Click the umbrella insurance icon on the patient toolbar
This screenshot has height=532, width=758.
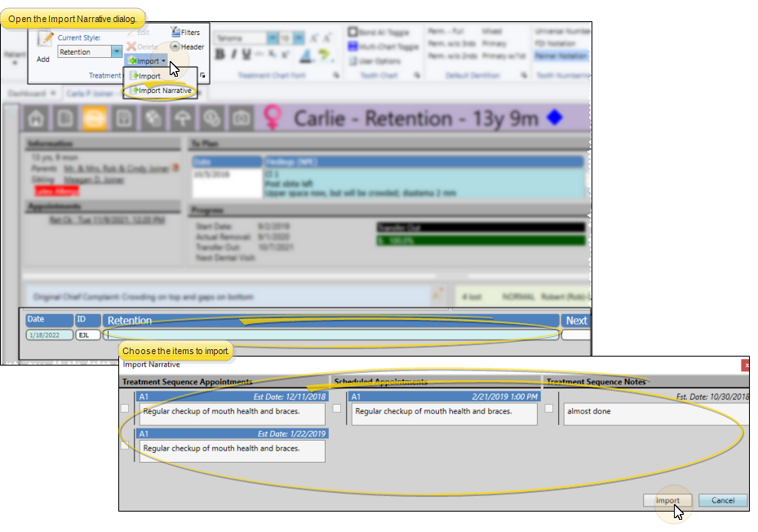(182, 118)
